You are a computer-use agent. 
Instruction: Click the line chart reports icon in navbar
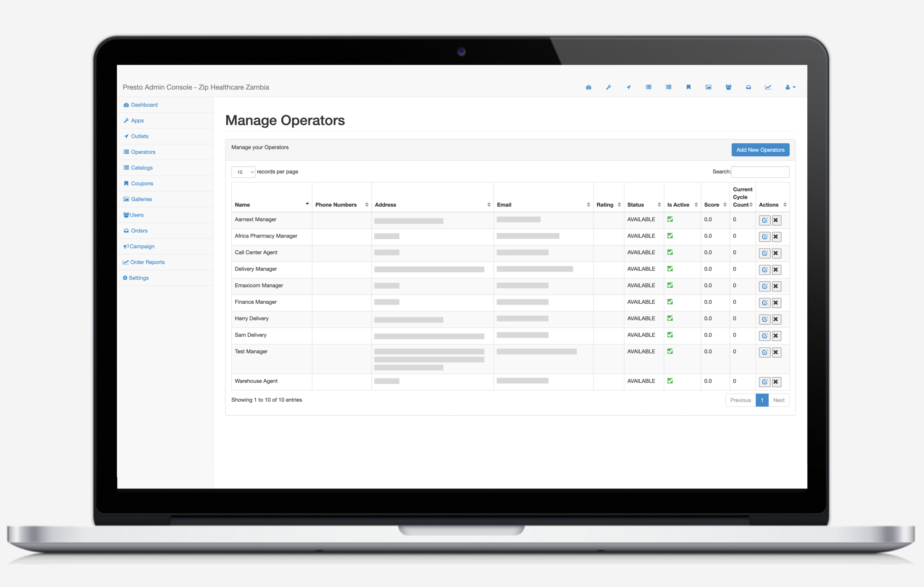point(768,87)
